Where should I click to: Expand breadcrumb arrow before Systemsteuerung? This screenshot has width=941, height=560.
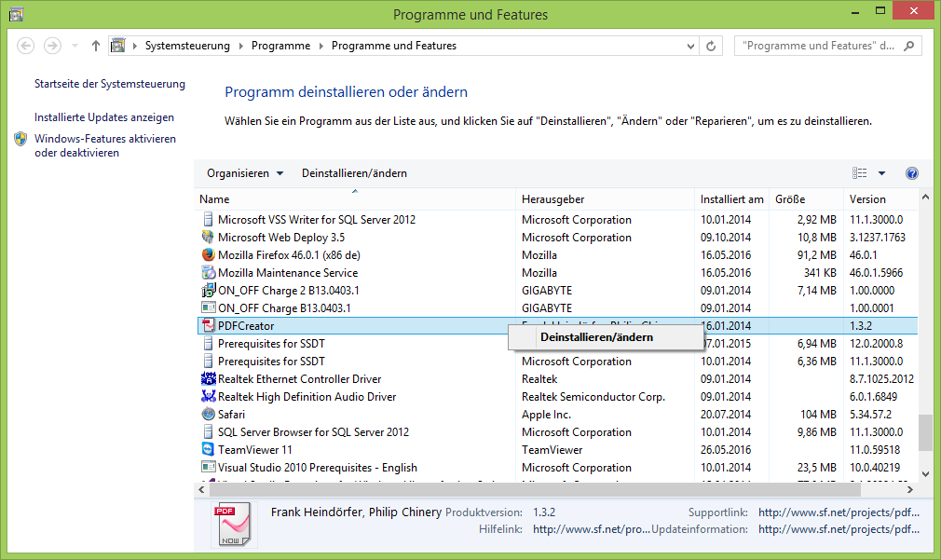click(134, 46)
